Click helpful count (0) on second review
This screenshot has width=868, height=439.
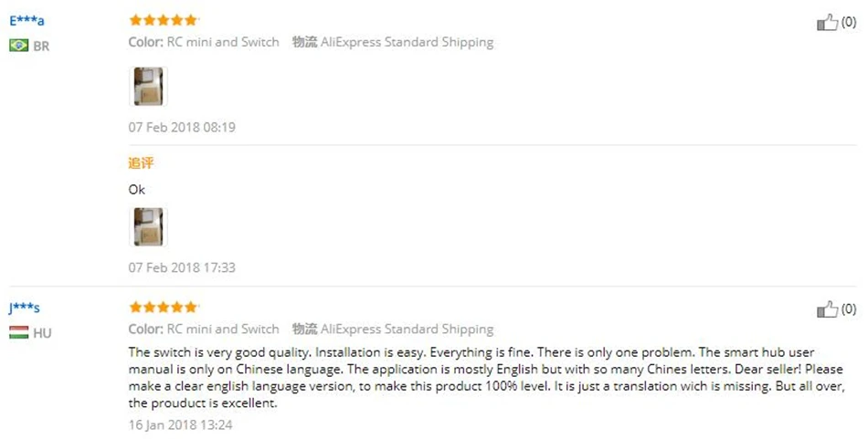tap(849, 309)
